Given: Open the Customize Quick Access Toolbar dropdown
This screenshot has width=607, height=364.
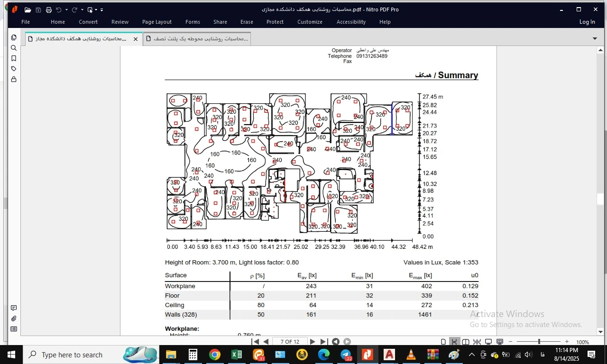Looking at the screenshot, I should (101, 9).
